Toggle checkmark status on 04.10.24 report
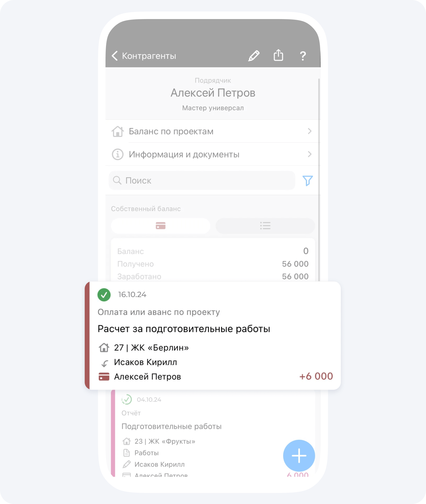This screenshot has height=504, width=426. tap(127, 399)
